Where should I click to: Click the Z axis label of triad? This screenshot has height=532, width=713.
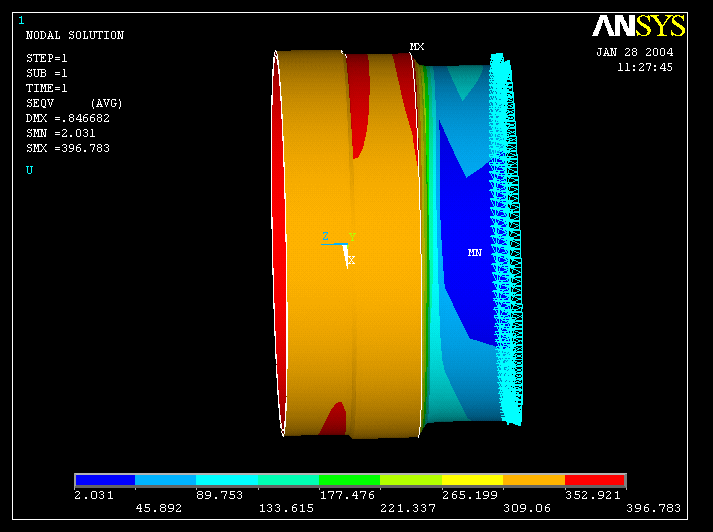(x=325, y=236)
